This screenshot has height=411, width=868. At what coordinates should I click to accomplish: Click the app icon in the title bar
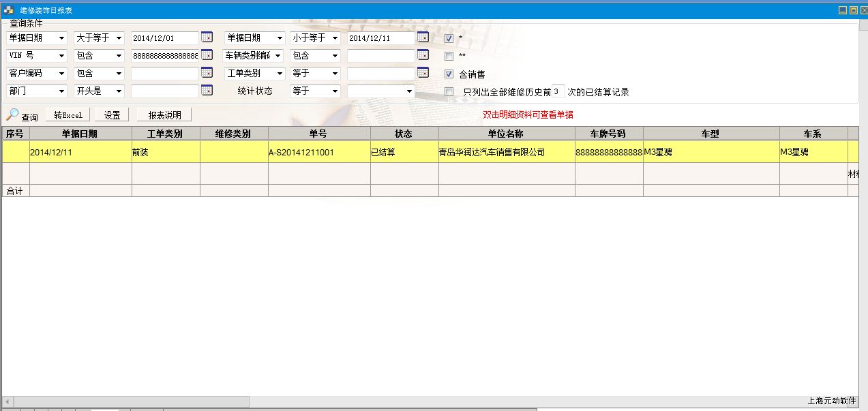9,10
